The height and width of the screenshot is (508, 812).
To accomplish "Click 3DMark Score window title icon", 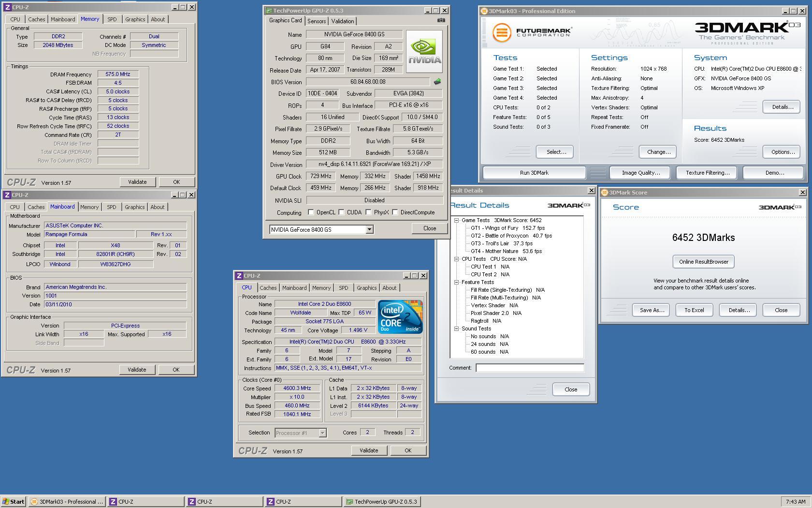I will point(605,193).
